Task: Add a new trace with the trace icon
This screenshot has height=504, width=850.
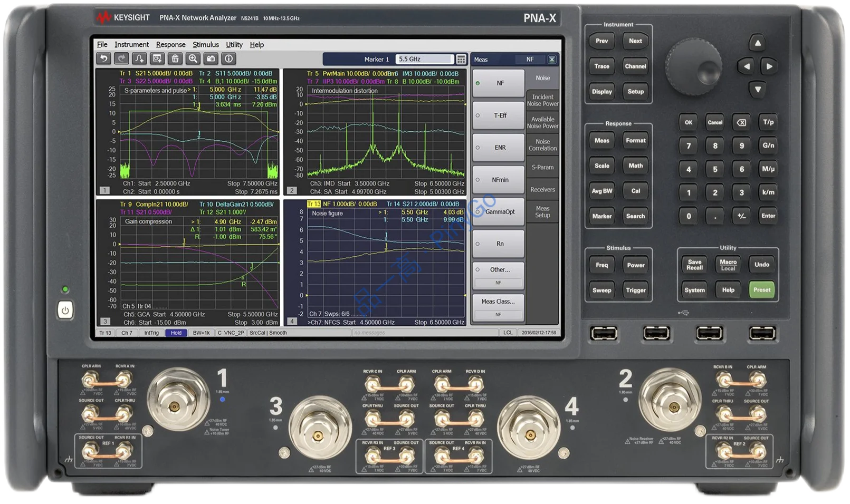Action: (x=139, y=59)
